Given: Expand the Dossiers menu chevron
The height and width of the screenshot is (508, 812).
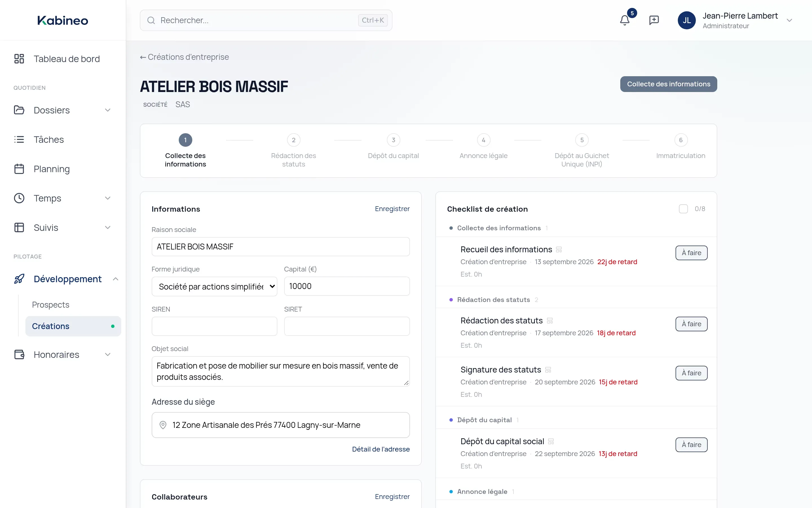Looking at the screenshot, I should click(x=108, y=110).
